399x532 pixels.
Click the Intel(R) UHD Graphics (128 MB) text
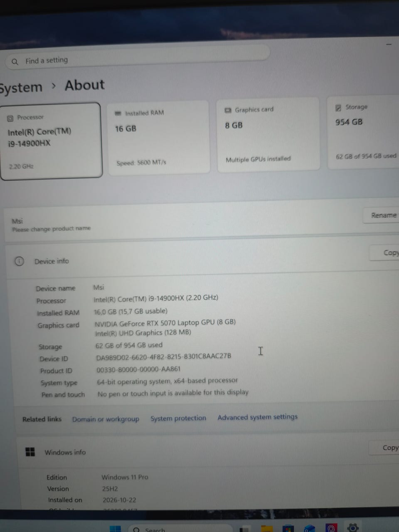click(143, 333)
